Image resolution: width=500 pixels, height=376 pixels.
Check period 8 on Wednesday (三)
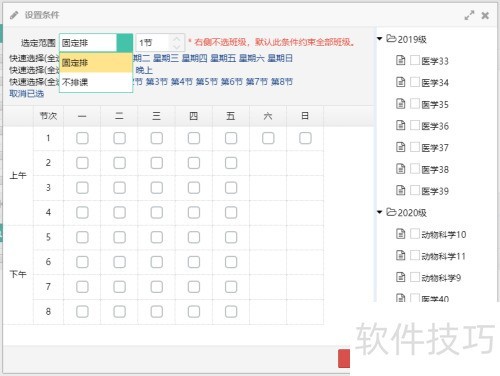pyautogui.click(x=156, y=312)
